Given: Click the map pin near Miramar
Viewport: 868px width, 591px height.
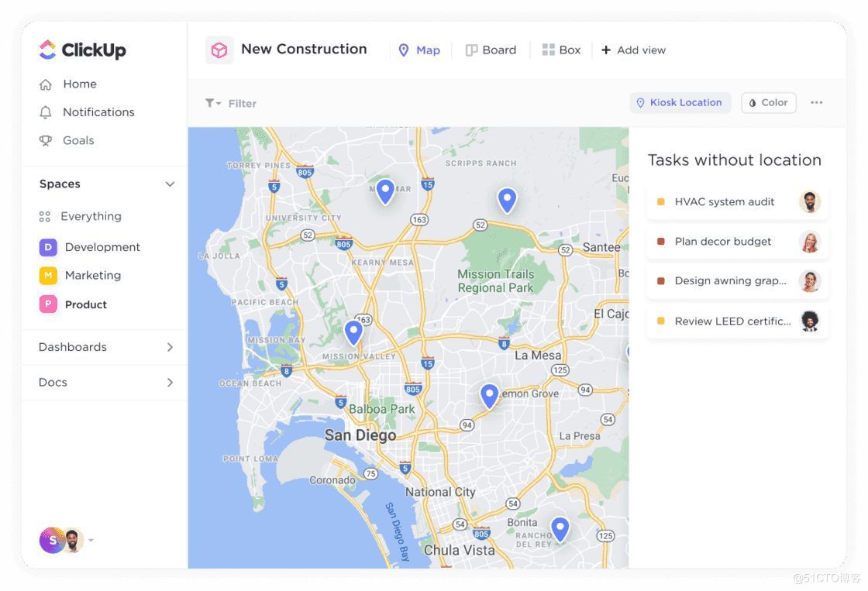Looking at the screenshot, I should [x=385, y=191].
